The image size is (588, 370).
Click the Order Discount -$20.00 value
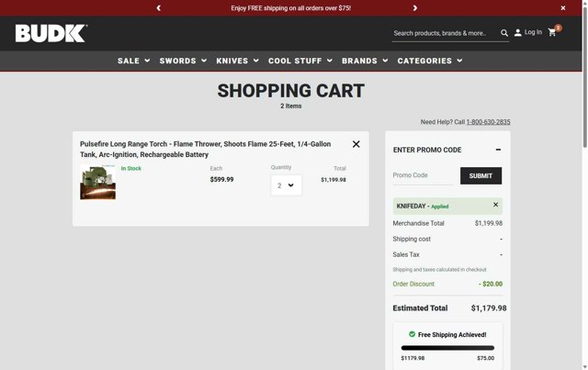(x=491, y=284)
